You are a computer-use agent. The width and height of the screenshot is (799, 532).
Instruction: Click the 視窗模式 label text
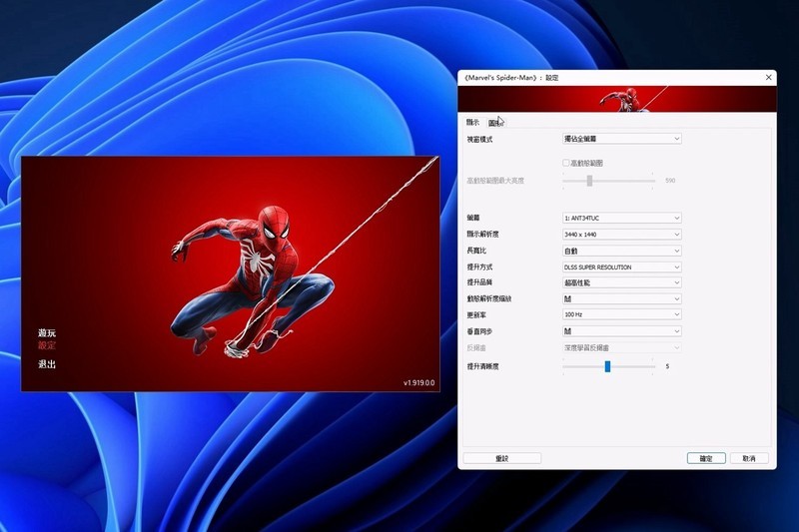click(479, 139)
